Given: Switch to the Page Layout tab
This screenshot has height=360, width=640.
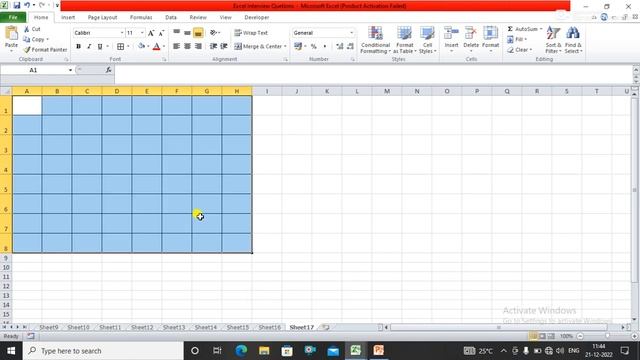Looking at the screenshot, I should click(102, 18).
